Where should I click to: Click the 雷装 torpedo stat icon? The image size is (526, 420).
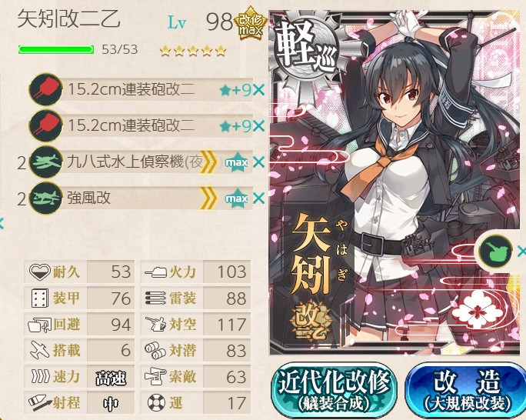(x=155, y=298)
